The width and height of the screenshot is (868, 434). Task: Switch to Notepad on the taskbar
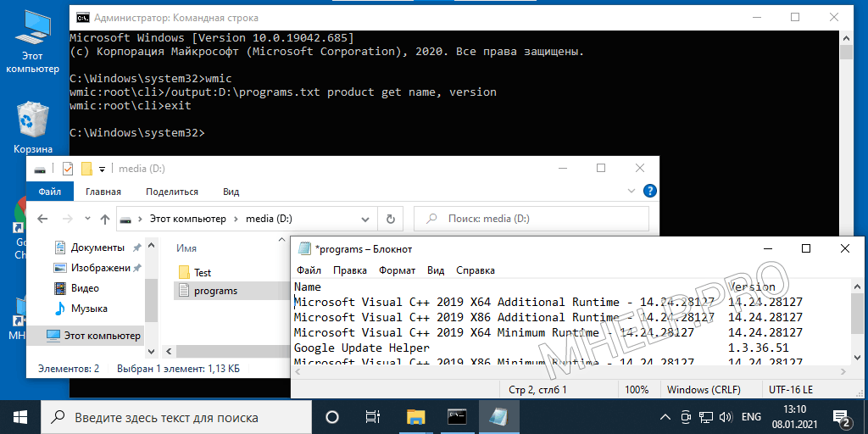click(500, 417)
